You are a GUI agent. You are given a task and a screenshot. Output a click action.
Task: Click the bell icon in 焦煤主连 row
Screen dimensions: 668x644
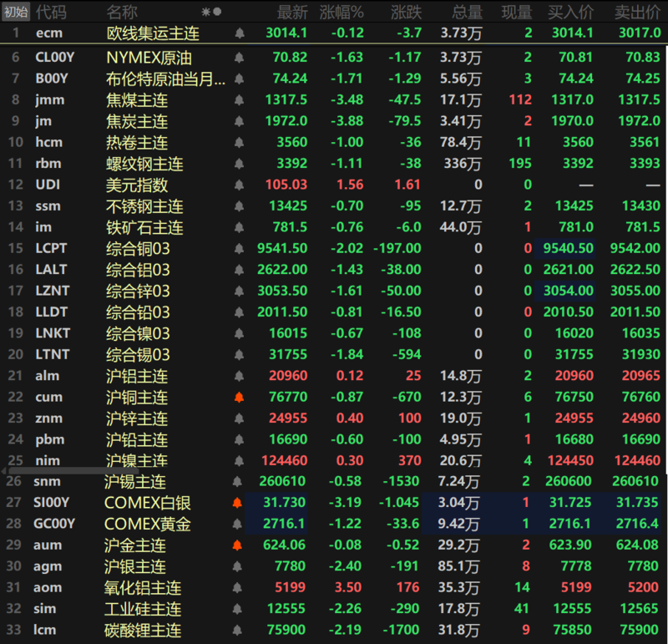pyautogui.click(x=239, y=99)
